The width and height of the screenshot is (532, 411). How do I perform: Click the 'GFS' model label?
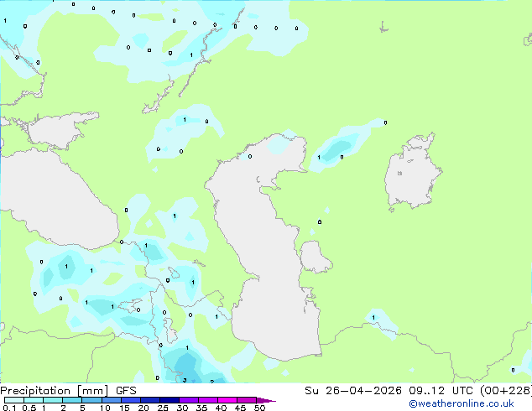click(x=126, y=391)
